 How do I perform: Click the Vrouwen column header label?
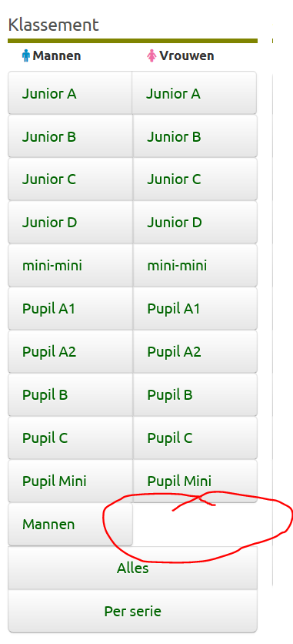[x=186, y=55]
